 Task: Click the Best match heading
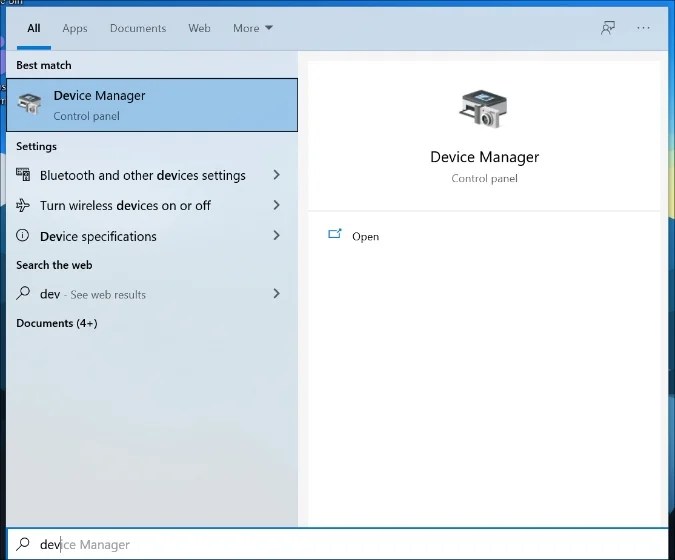click(44, 65)
